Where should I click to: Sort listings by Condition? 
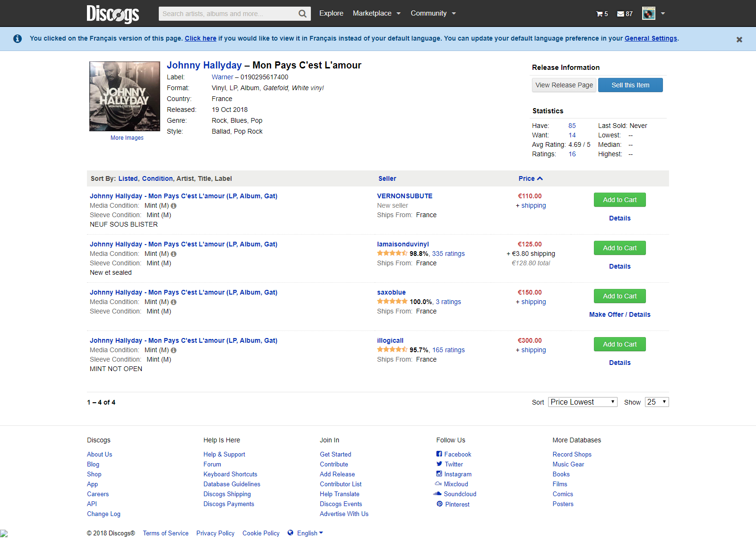157,178
